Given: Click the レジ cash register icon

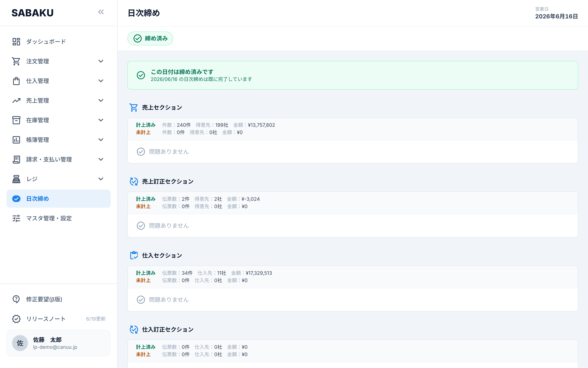Looking at the screenshot, I should click(x=16, y=179).
